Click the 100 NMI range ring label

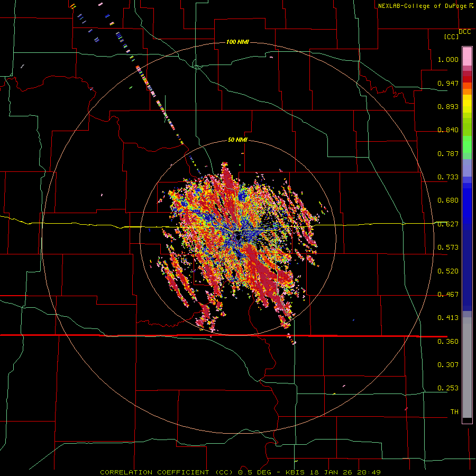(237, 42)
